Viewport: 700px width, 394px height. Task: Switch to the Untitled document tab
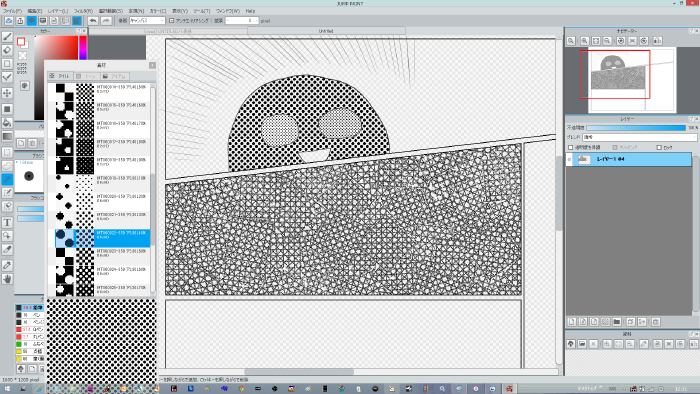pyautogui.click(x=326, y=31)
